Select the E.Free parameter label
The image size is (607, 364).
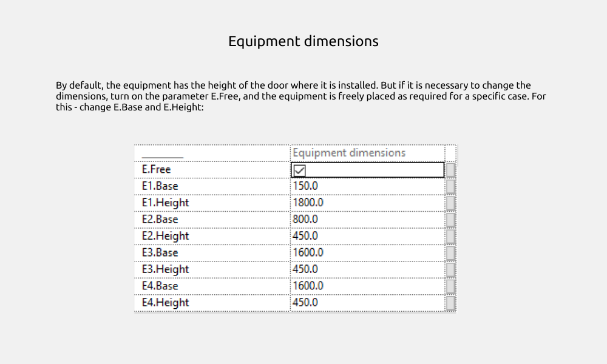157,170
